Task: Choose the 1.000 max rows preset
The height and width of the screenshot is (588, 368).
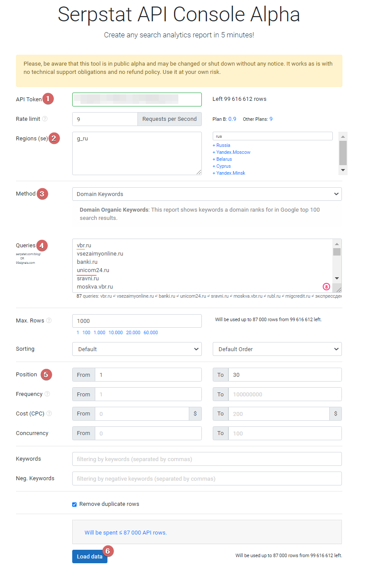Action: coord(100,332)
